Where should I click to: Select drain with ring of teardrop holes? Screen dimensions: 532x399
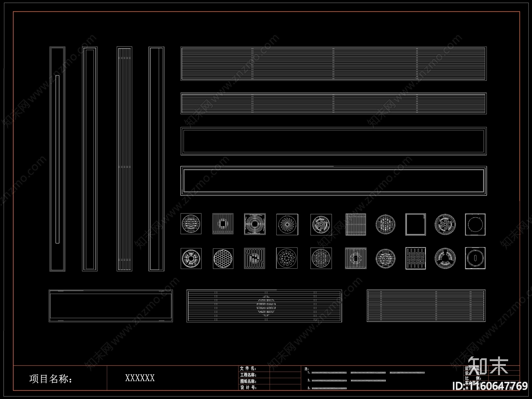pyautogui.click(x=287, y=258)
